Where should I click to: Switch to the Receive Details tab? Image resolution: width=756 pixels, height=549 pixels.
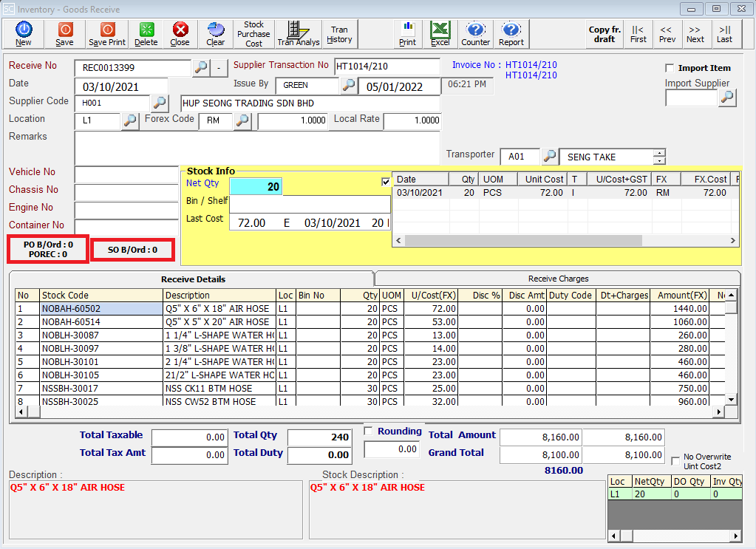[194, 279]
